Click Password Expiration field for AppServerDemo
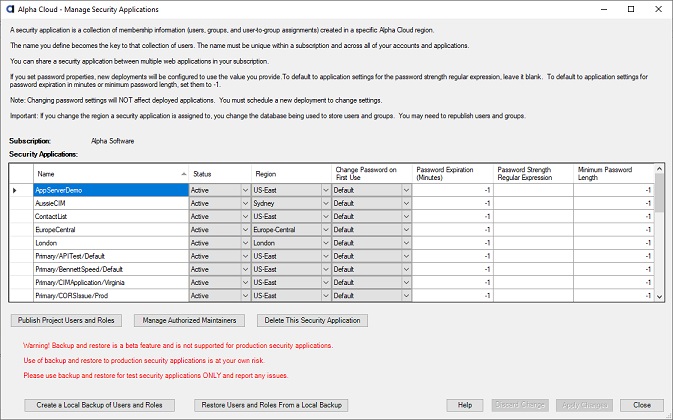The width and height of the screenshot is (673, 420). 453,190
